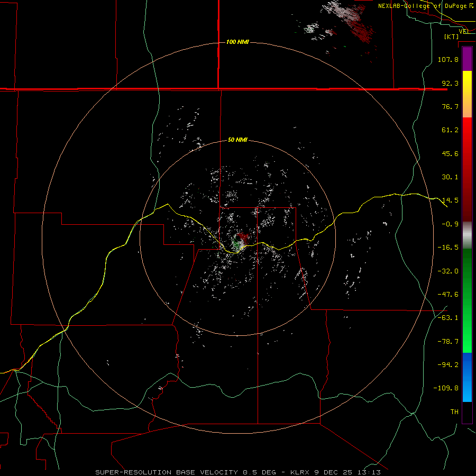Click the TH threshold label

[454, 412]
